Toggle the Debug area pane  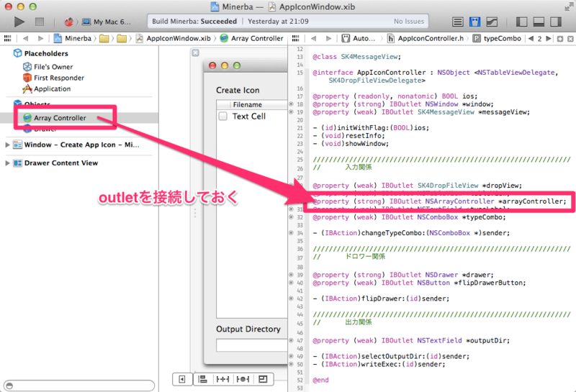[539, 22]
